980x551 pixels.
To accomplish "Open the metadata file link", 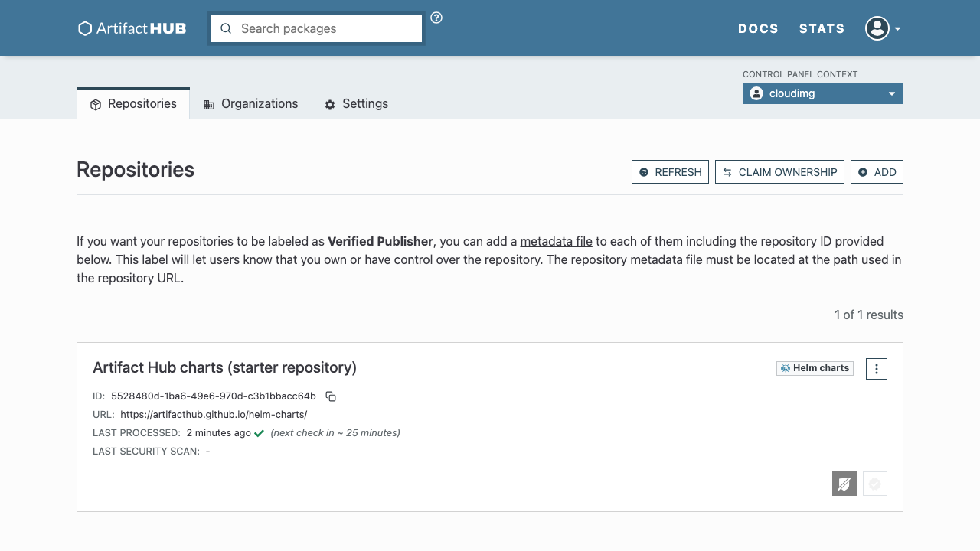I will (x=556, y=241).
